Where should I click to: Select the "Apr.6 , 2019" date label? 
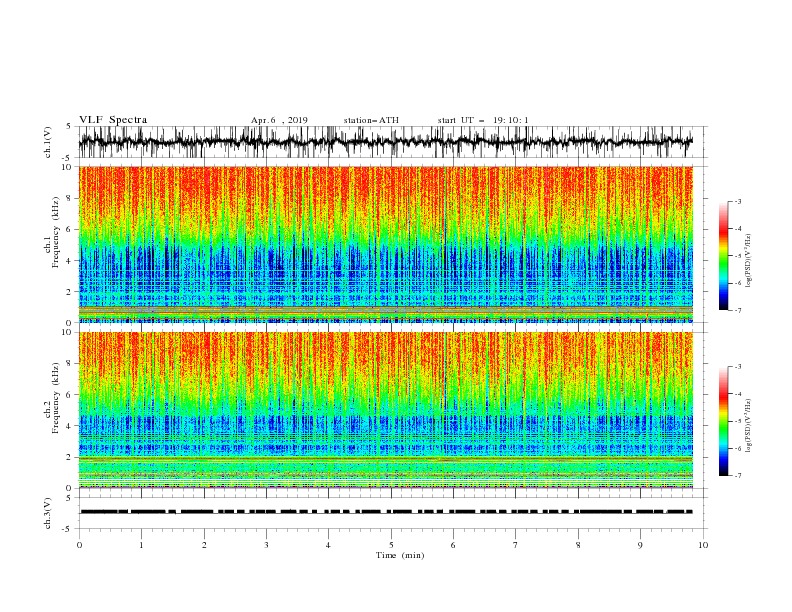point(279,120)
